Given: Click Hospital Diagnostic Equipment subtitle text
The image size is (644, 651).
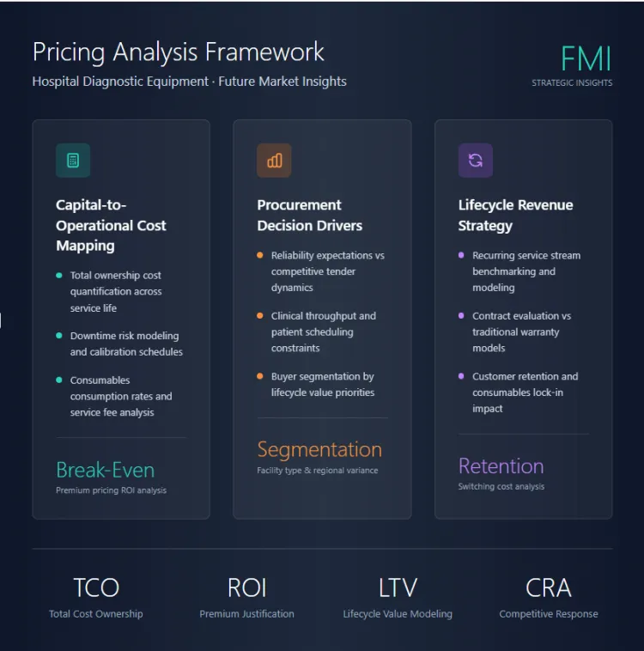Looking at the screenshot, I should pos(189,82).
